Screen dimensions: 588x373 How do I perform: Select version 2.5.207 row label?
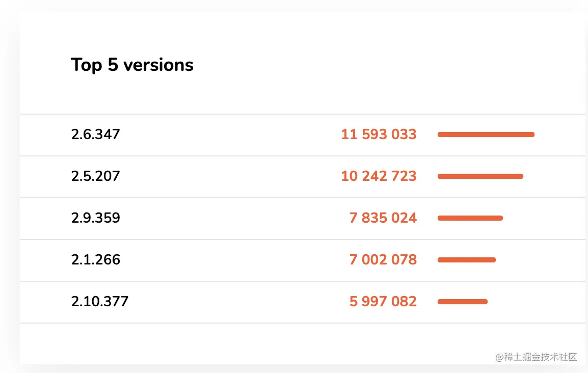pyautogui.click(x=96, y=176)
